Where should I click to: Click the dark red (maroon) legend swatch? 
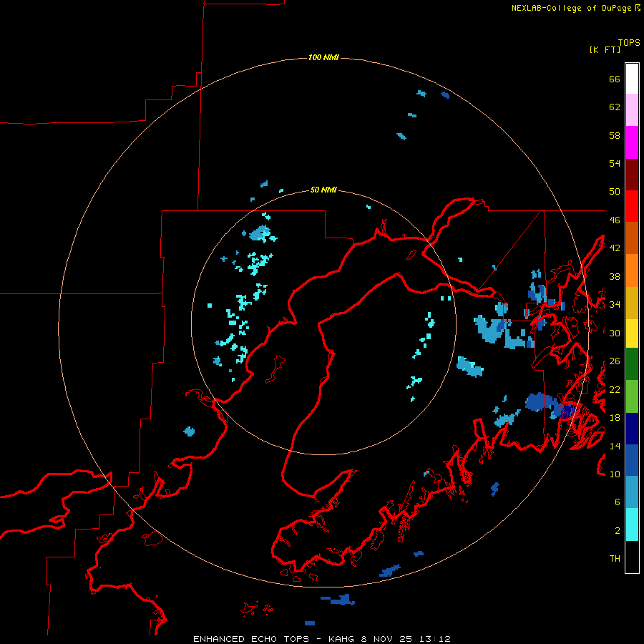[632, 174]
